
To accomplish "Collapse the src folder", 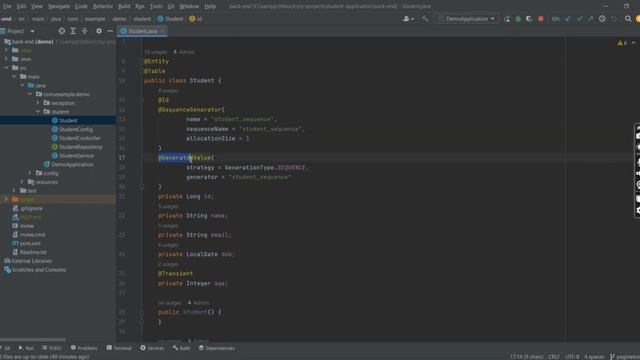I will tap(7, 68).
